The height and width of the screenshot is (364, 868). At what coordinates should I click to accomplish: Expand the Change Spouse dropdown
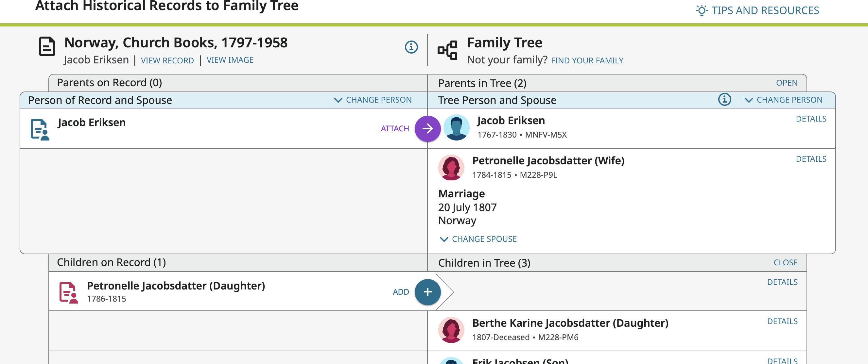point(478,239)
